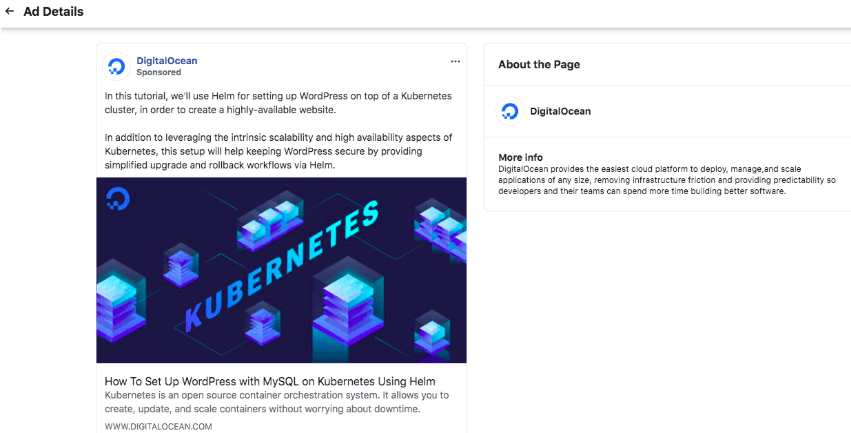Click the WWW.DIGITALOCEAN.COM link
Viewport: 851px width, 433px height.
pyautogui.click(x=158, y=426)
